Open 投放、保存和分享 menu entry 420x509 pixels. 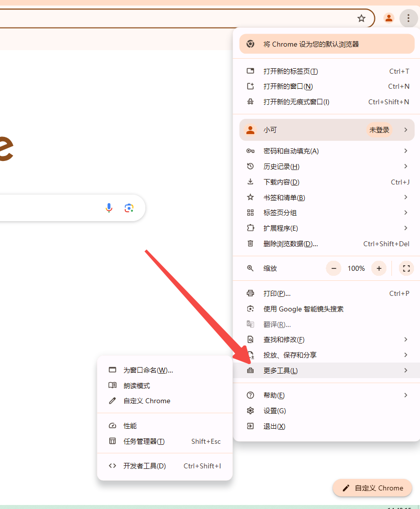326,355
